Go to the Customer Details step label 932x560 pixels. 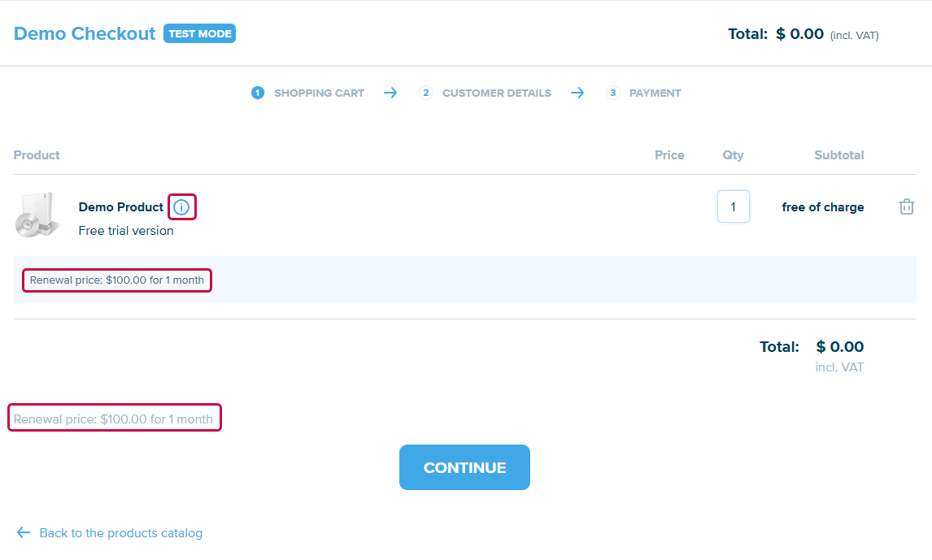click(496, 93)
